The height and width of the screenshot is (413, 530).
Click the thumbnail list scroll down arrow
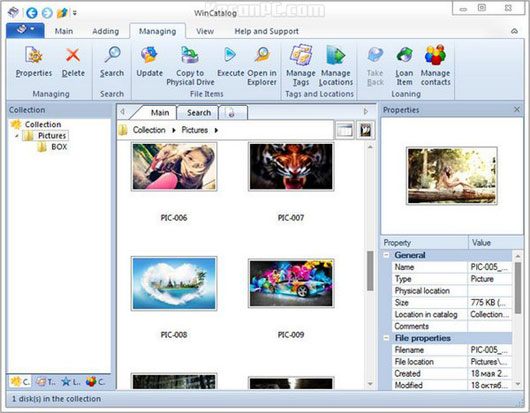pos(370,384)
